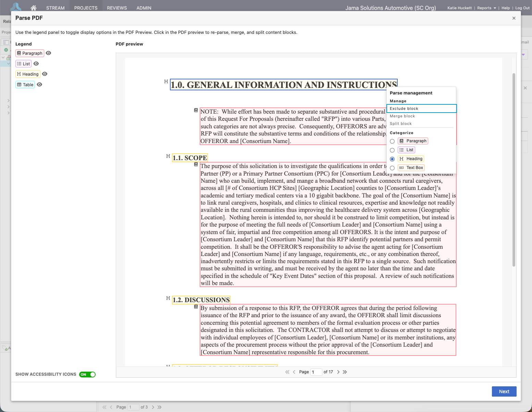This screenshot has width=532, height=412.
Task: Click the Help link
Action: click(x=506, y=8)
